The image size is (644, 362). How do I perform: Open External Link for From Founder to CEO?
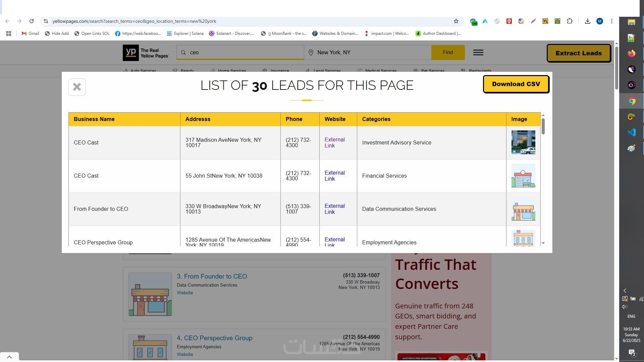[334, 209]
